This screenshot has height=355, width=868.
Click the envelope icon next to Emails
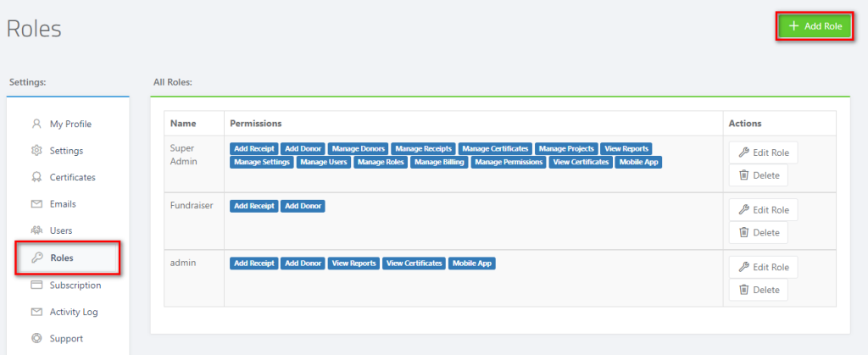tap(36, 204)
